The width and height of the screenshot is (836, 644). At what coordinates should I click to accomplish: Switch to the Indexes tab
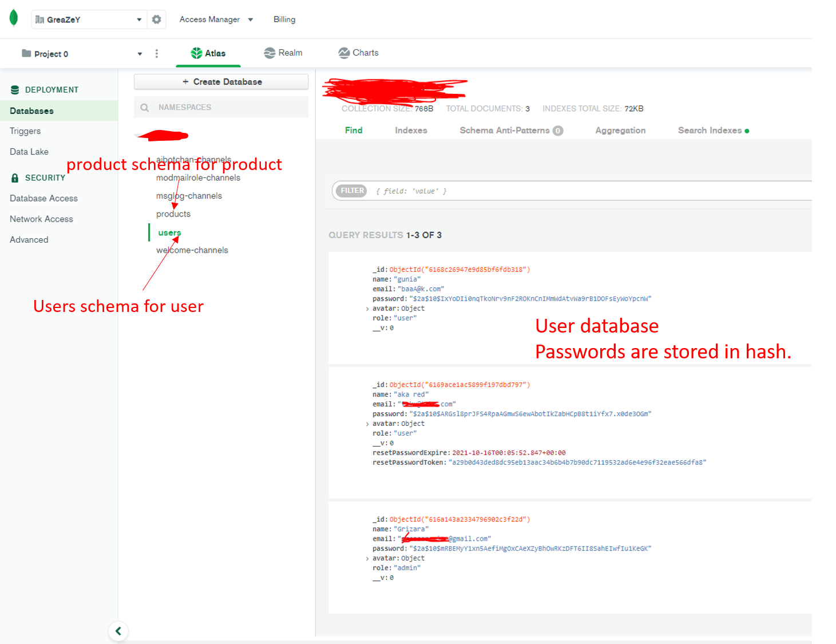click(411, 131)
